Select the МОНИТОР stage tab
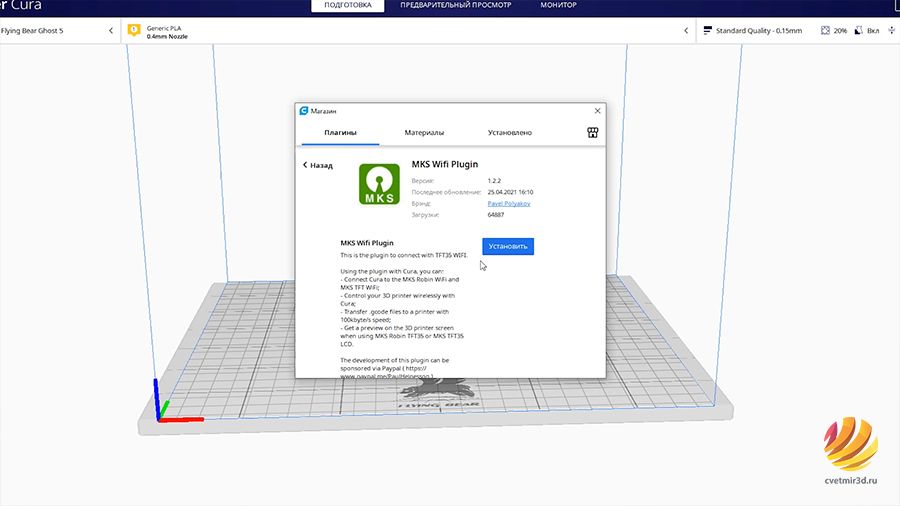 [x=558, y=5]
